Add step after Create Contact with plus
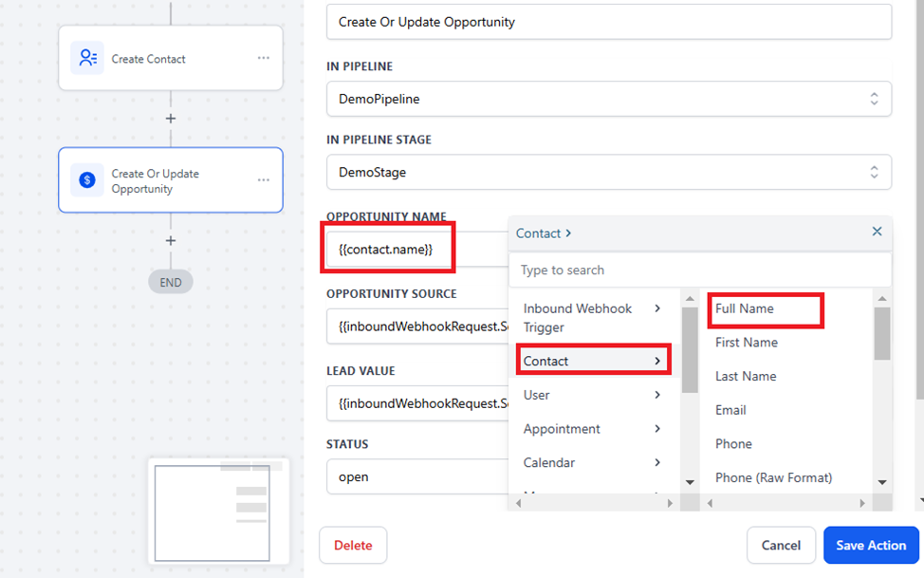Image resolution: width=924 pixels, height=578 pixels. [x=171, y=119]
